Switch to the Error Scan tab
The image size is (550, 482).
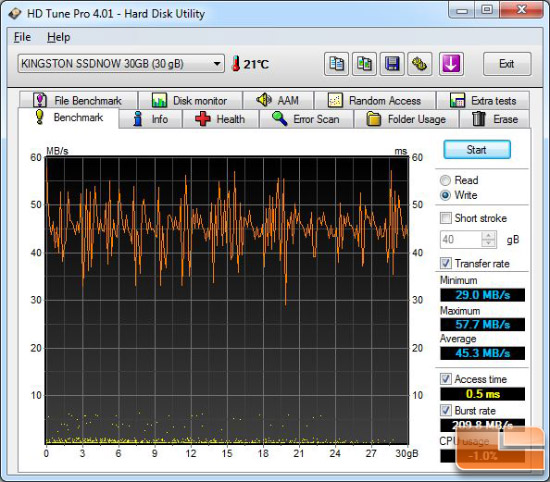pos(306,119)
